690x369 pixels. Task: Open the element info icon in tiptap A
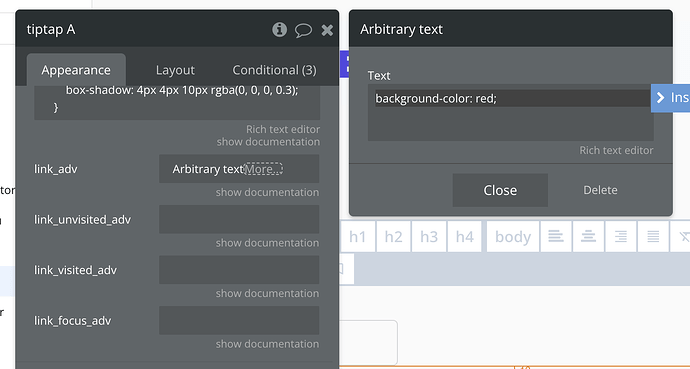click(x=279, y=29)
